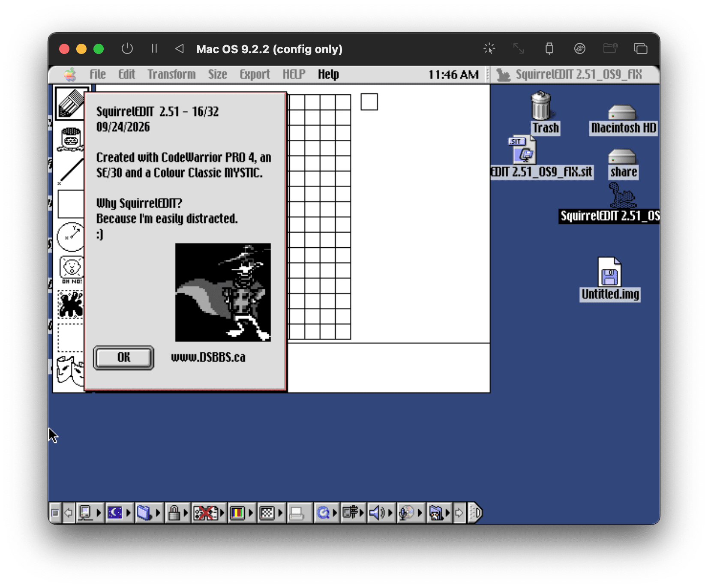Dismiss the About dialog with OK
The height and width of the screenshot is (588, 708).
123,357
